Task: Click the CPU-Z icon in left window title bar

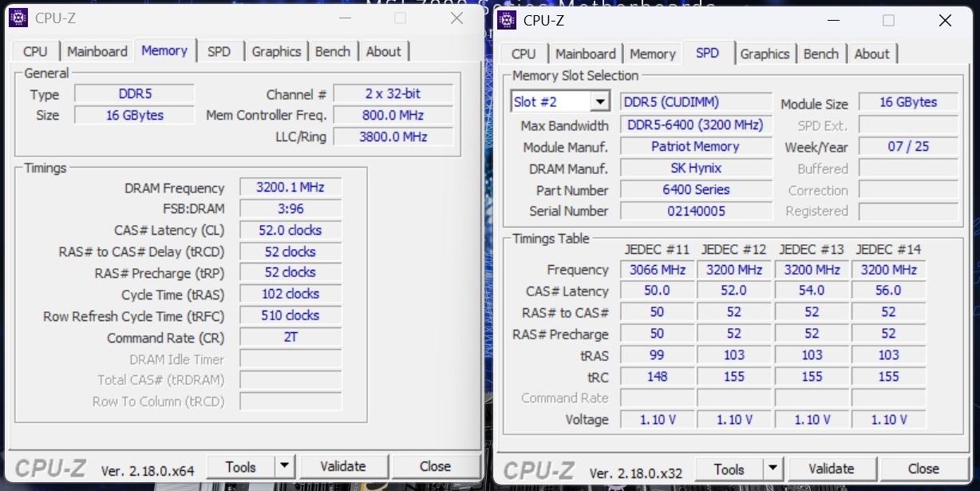Action: tap(18, 18)
